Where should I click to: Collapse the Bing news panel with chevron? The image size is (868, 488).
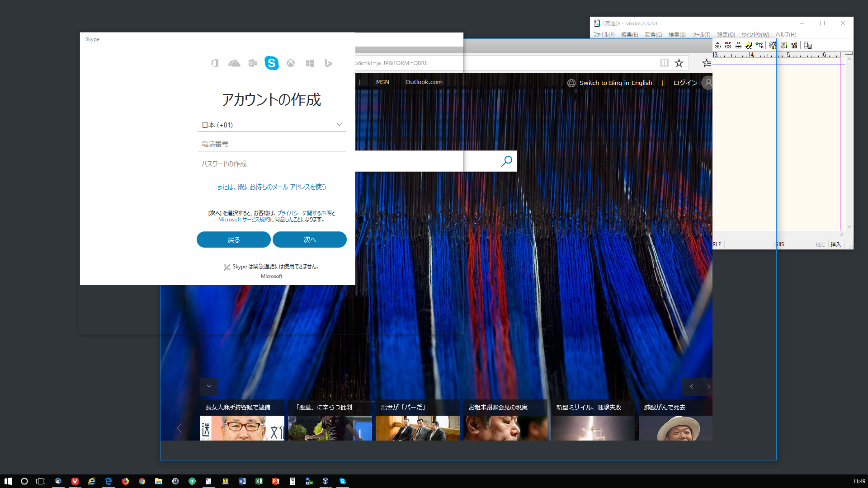209,386
